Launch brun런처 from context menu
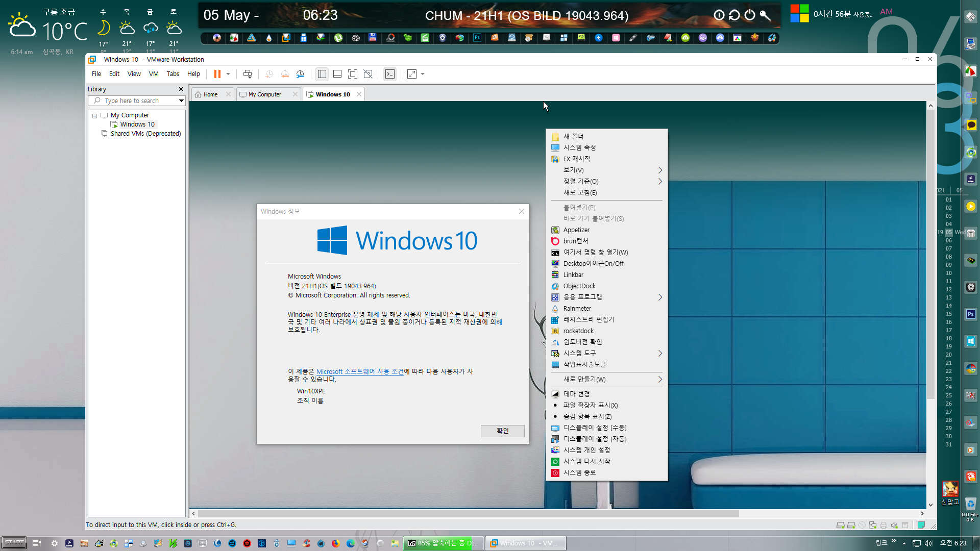Image resolution: width=980 pixels, height=551 pixels. (x=606, y=241)
